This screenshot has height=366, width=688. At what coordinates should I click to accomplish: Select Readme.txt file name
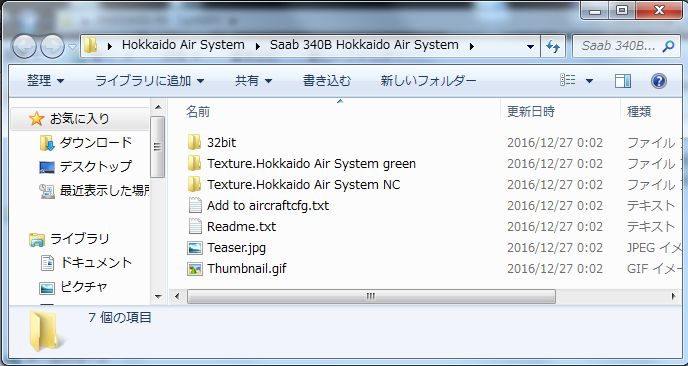(241, 226)
